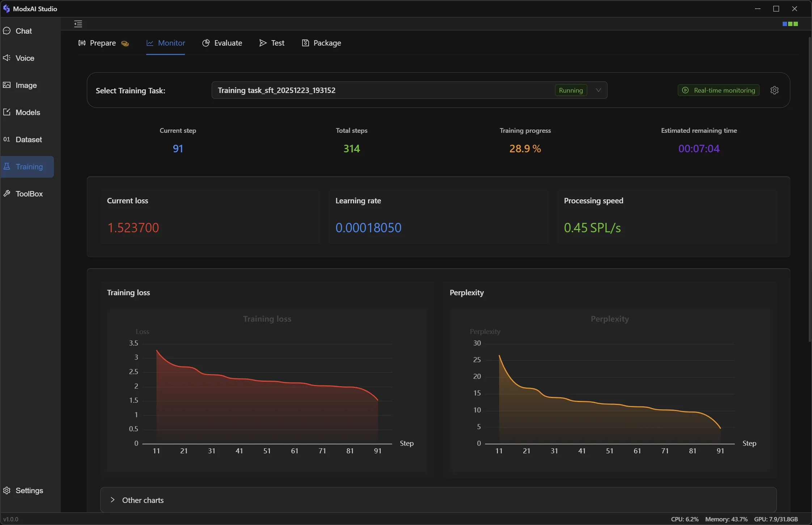
Task: Open the ToolBox section
Action: (x=29, y=194)
